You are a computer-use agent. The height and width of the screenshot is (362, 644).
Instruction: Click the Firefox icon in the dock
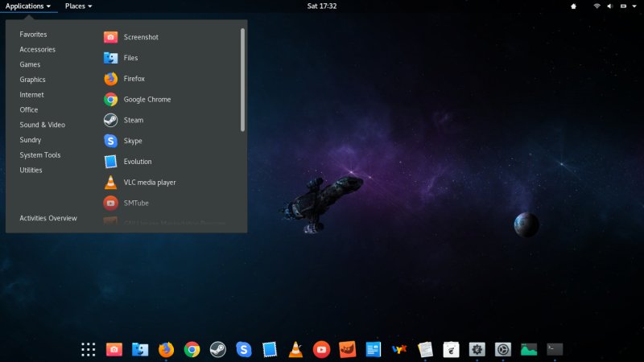166,349
